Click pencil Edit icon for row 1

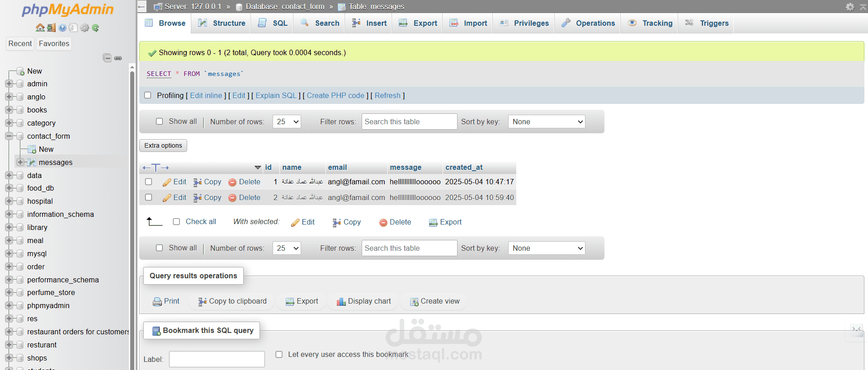(167, 182)
